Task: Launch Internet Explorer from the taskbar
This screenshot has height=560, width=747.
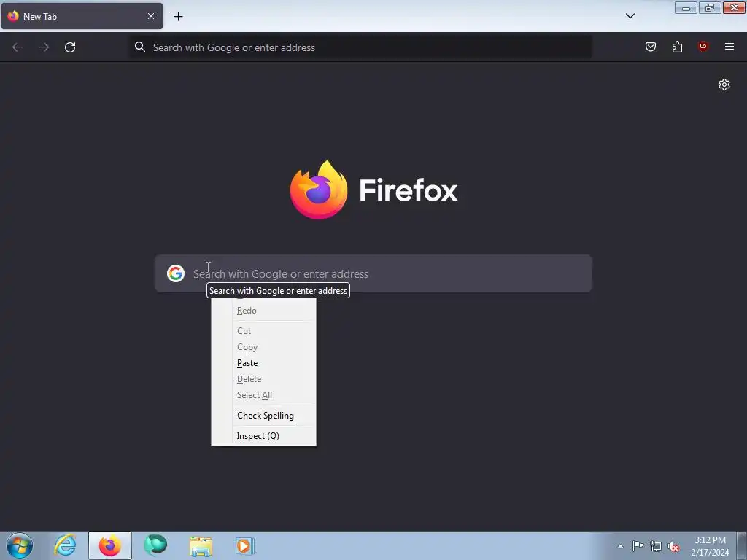Action: [x=65, y=545]
